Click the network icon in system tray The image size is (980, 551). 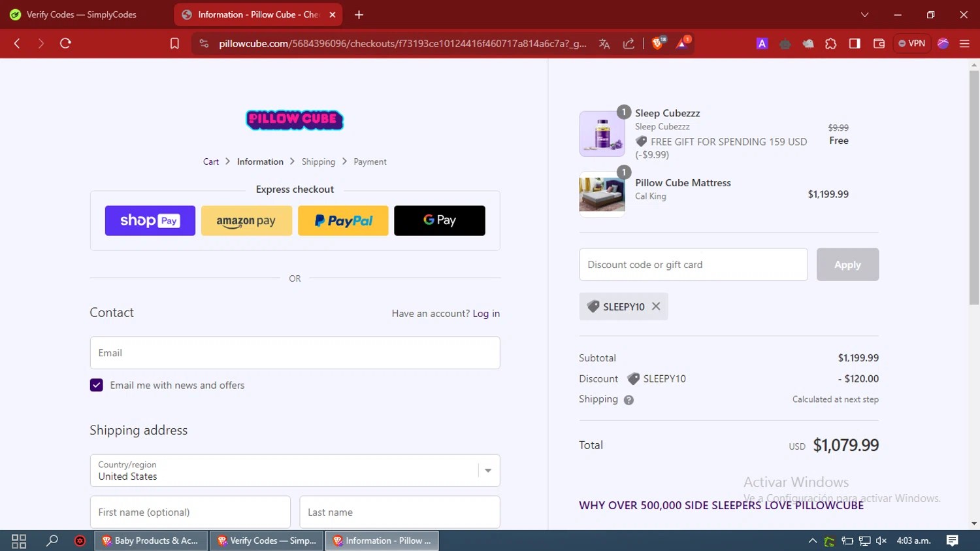(x=864, y=541)
